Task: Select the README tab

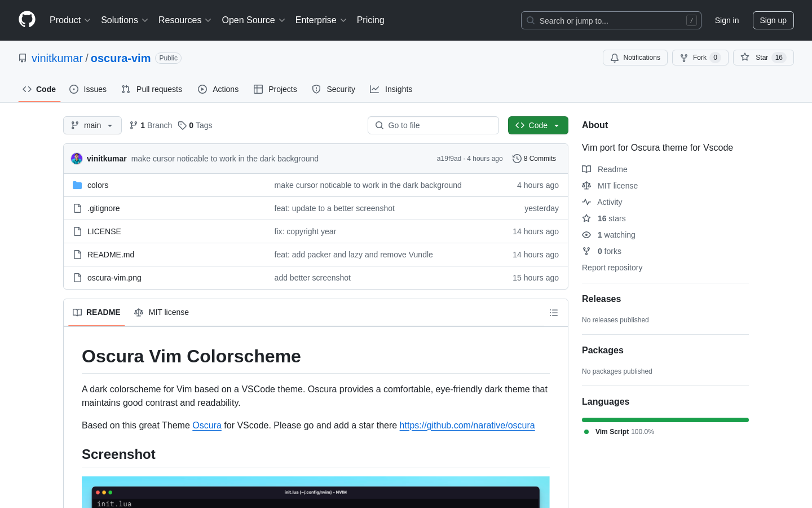Action: [96, 312]
